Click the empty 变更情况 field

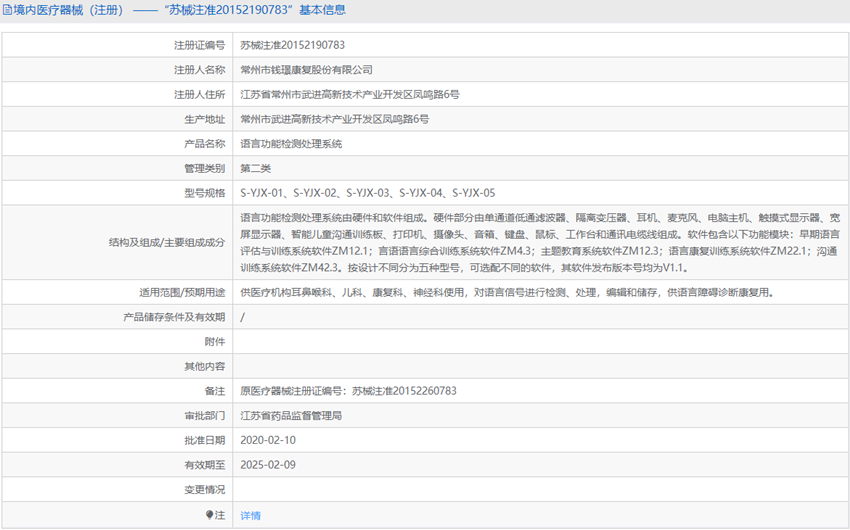[x=540, y=489]
